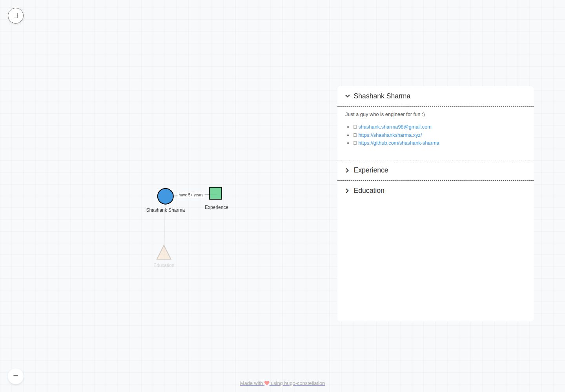Screen dimensions: 565x392
Task: Open the github.com/shashank-sharma link
Action: tap(399, 143)
